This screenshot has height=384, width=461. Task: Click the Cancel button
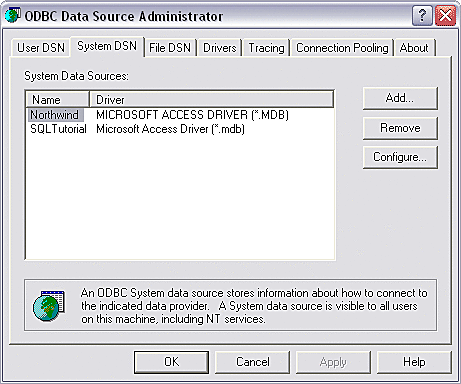(253, 362)
